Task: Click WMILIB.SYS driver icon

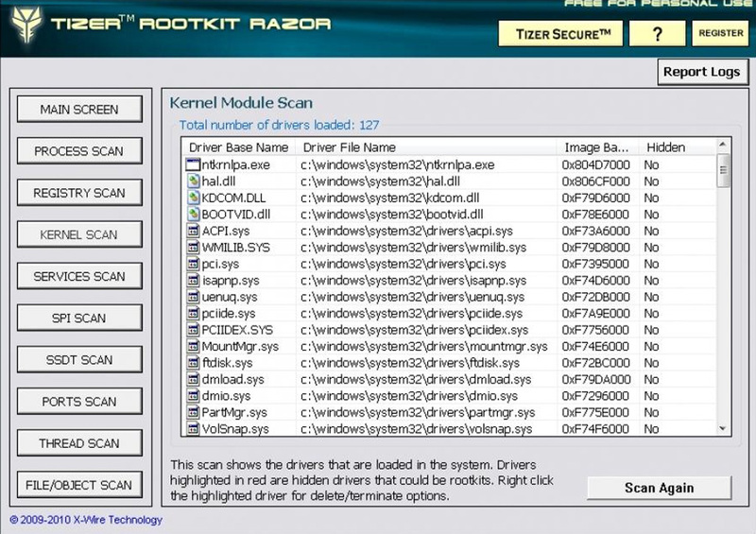Action: 193,248
